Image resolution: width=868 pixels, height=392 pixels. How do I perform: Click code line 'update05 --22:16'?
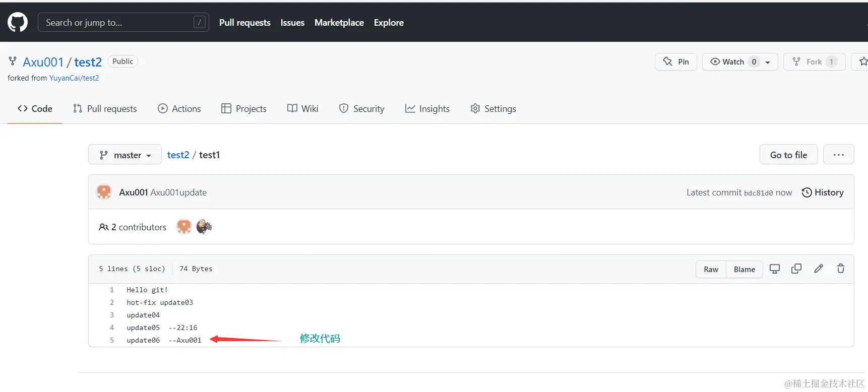[x=162, y=328]
